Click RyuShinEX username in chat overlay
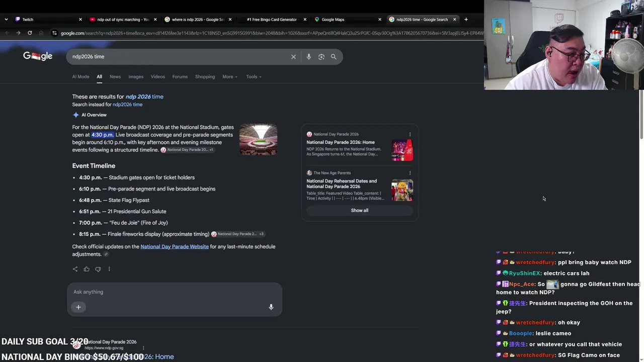This screenshot has height=362, width=644. point(524,274)
